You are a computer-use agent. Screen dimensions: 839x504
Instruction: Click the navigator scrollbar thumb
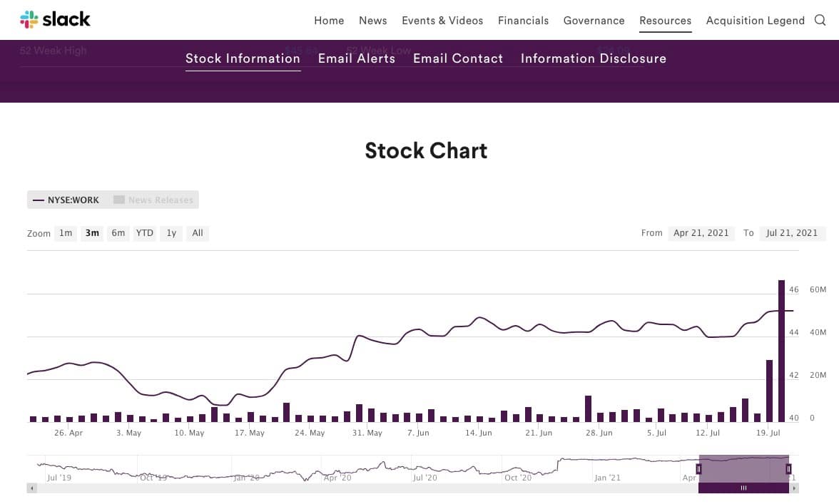click(x=743, y=488)
